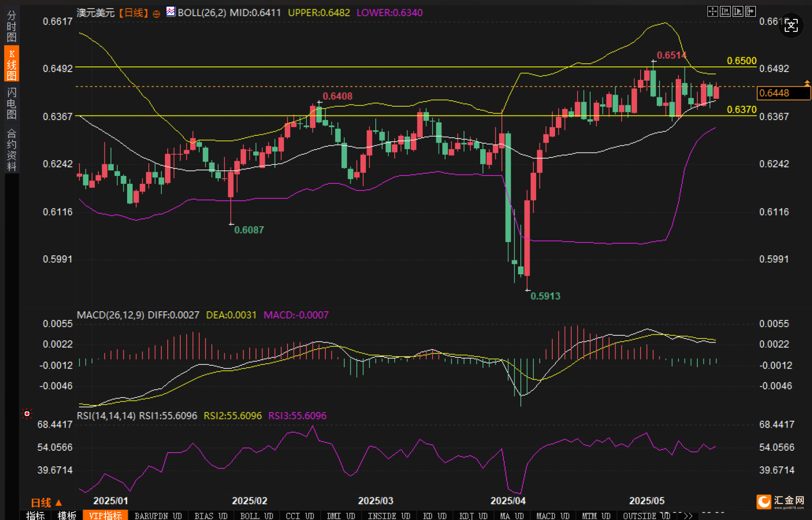812x520 pixels.
Task: Apply the MA UD indicator
Action: 512,515
